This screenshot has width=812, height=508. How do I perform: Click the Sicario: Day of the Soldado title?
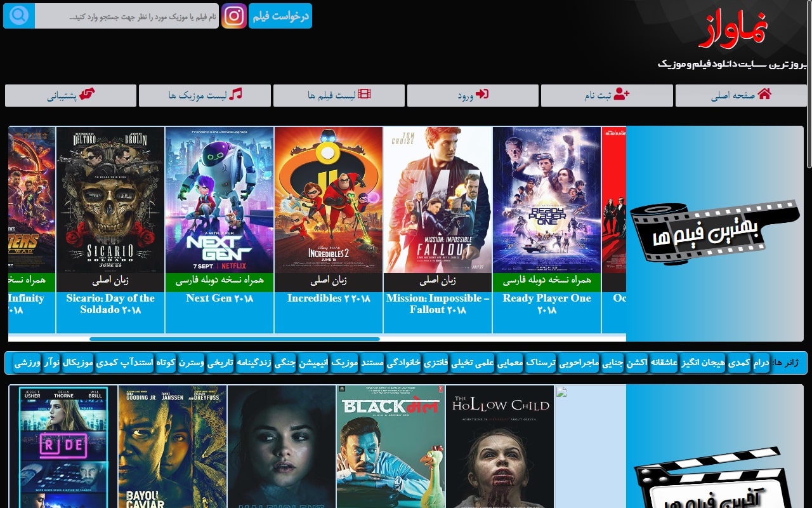pyautogui.click(x=110, y=304)
